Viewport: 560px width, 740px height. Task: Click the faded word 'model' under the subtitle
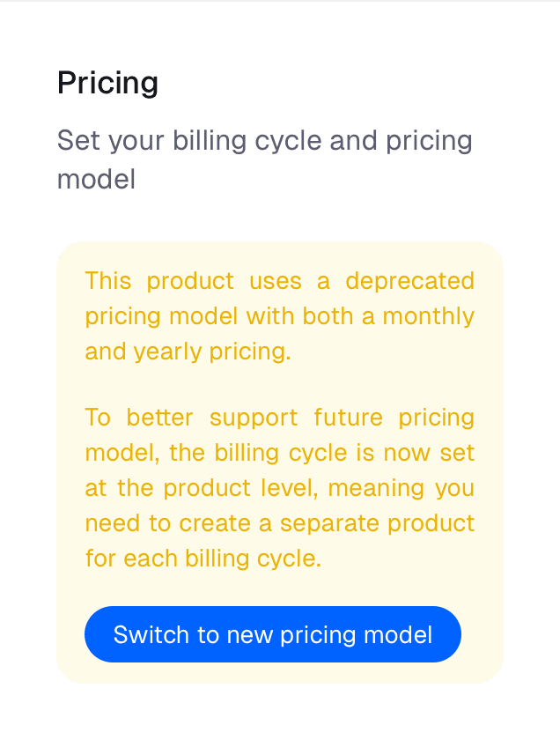[x=97, y=180]
